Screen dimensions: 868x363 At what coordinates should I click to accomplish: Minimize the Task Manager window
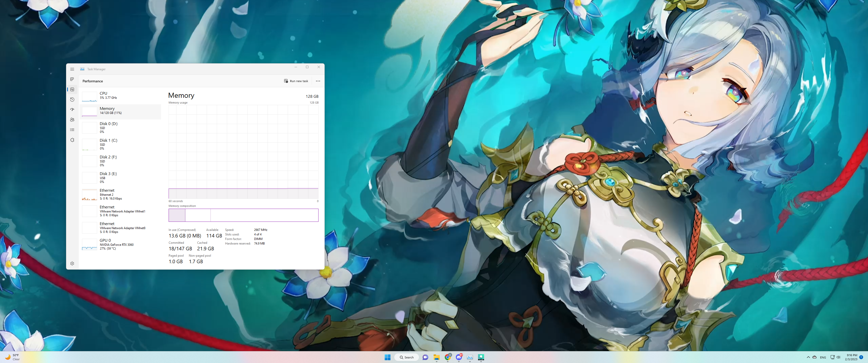296,67
